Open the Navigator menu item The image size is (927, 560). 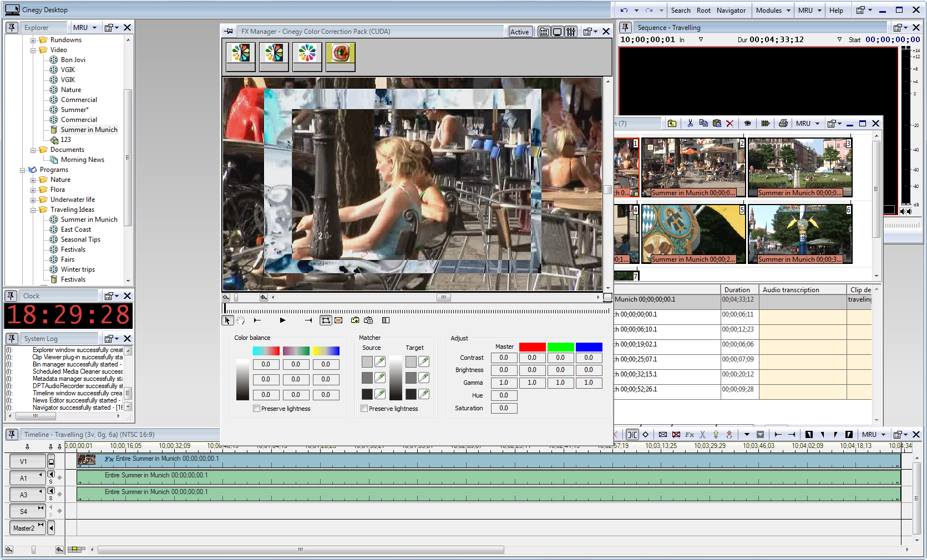point(731,11)
